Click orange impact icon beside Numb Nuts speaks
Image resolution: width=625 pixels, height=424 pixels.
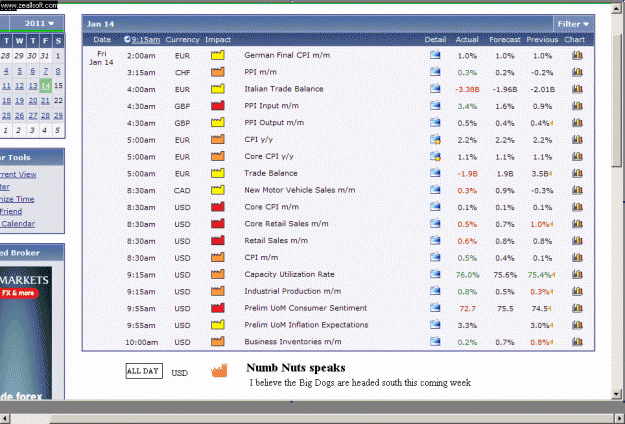click(x=219, y=371)
